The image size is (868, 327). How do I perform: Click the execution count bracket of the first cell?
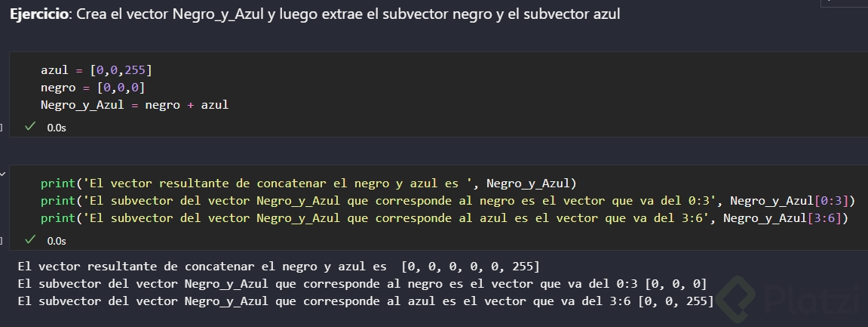coord(2,127)
